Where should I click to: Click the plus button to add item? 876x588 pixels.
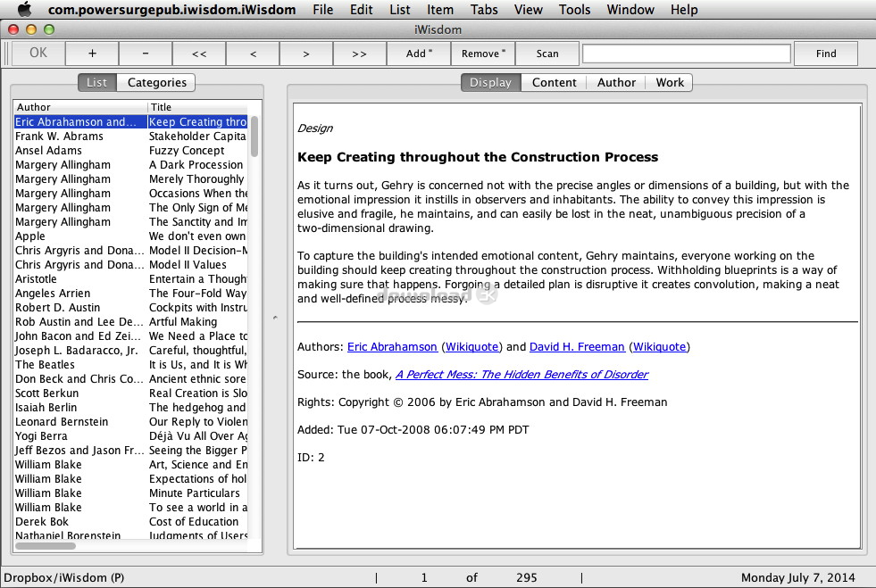pyautogui.click(x=92, y=54)
